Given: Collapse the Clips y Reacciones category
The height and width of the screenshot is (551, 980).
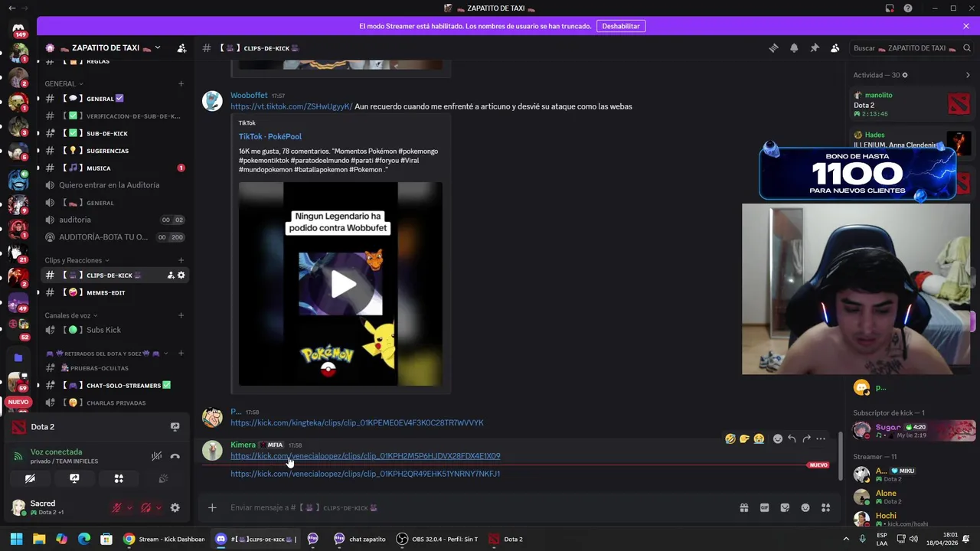Looking at the screenshot, I should point(77,260).
